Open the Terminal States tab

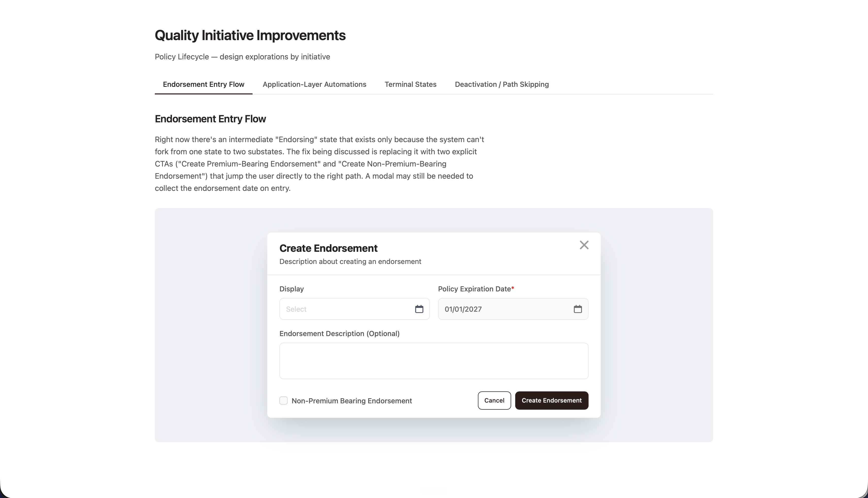410,85
